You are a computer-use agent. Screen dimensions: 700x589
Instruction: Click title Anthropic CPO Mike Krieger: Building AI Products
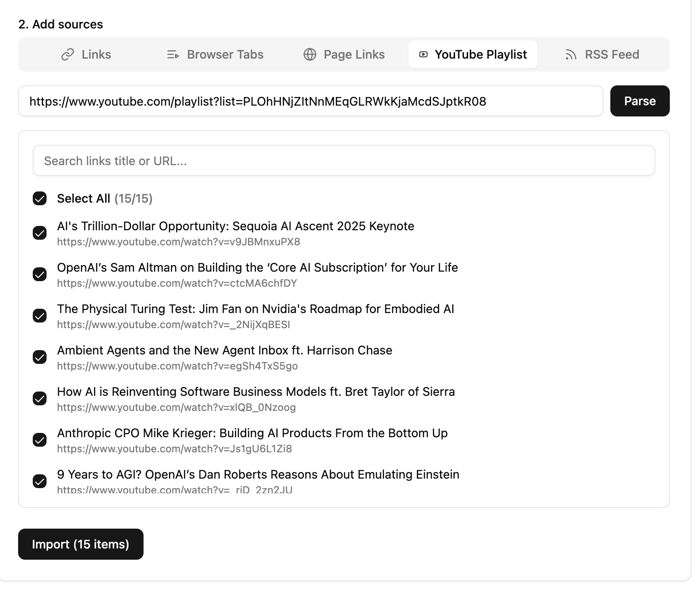252,433
